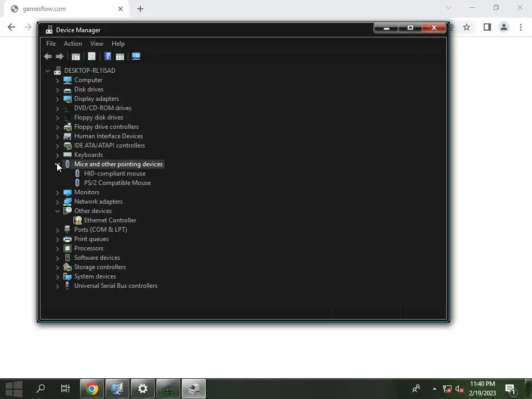The image size is (532, 399).
Task: Collapse the Other devices node
Action: (x=57, y=211)
